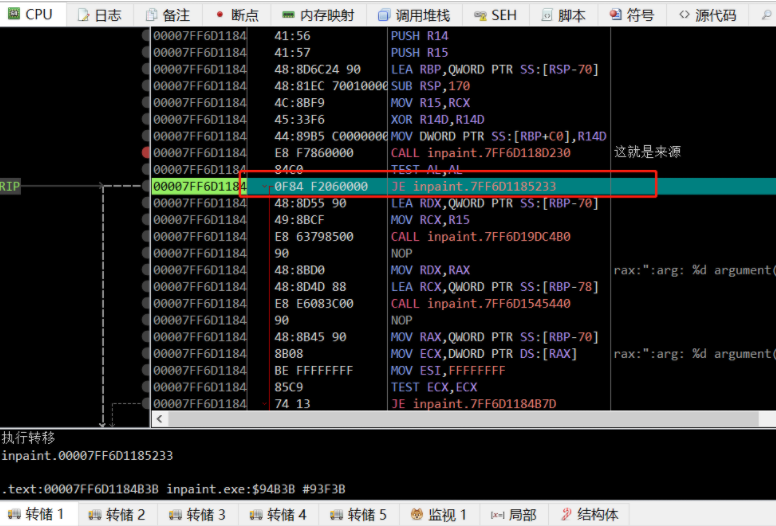Click the 转储 5 tab icon

[x=337, y=515]
